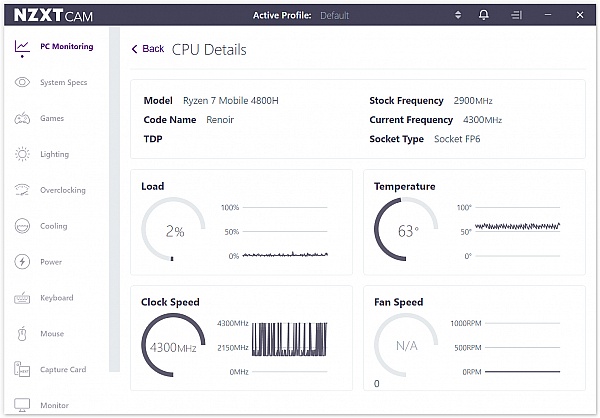Open the PC Monitoring section
600x418 pixels.
click(67, 46)
